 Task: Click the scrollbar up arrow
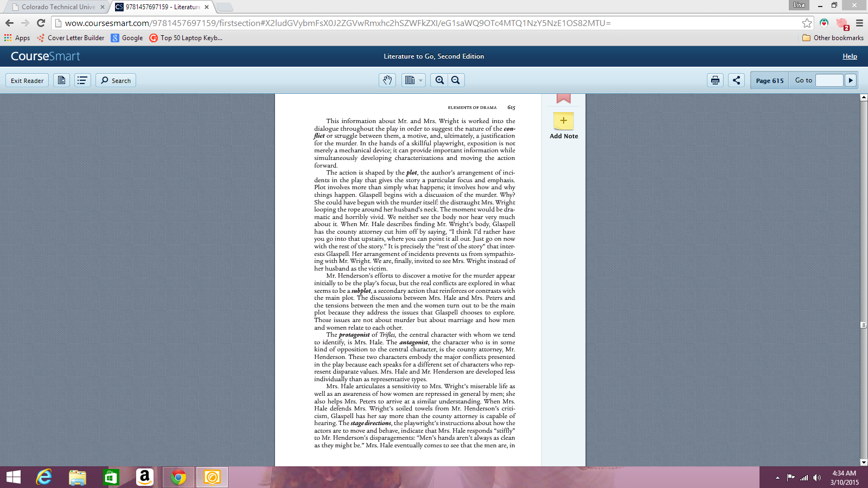[x=864, y=98]
